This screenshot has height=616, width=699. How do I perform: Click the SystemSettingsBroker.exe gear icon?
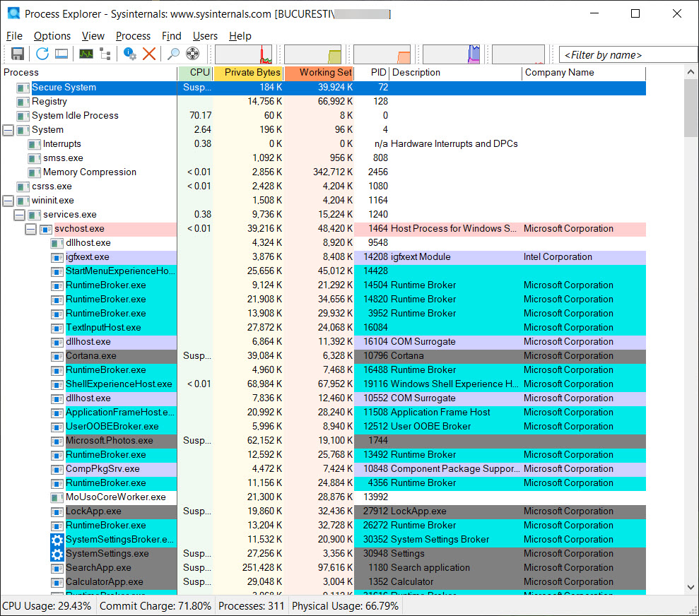[57, 540]
